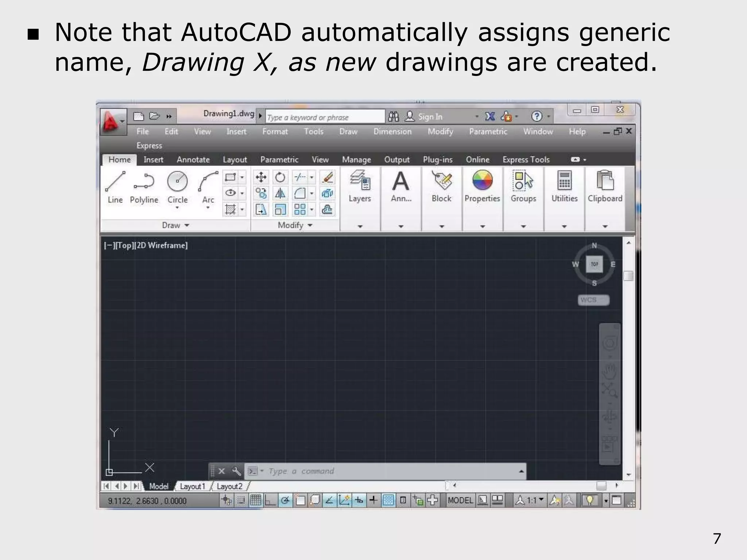The width and height of the screenshot is (747, 560).
Task: Open the Properties color wheel panel
Action: [x=482, y=186]
